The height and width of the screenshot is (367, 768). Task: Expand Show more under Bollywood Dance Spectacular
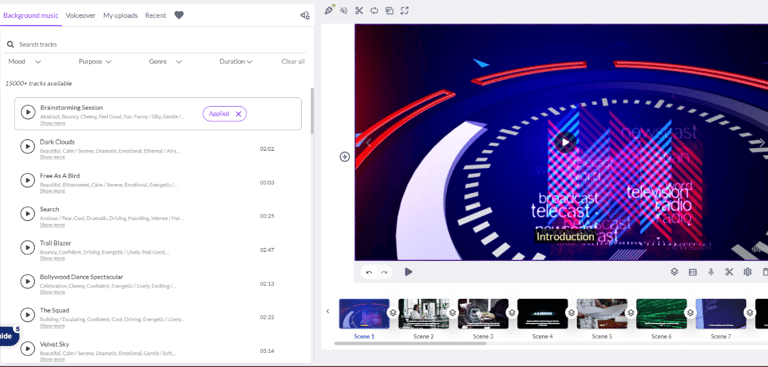pyautogui.click(x=52, y=292)
